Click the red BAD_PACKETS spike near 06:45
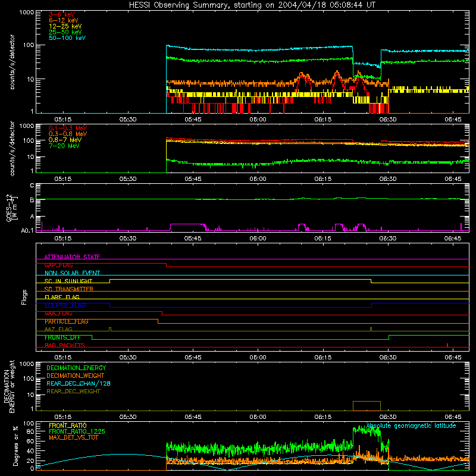 point(447,345)
